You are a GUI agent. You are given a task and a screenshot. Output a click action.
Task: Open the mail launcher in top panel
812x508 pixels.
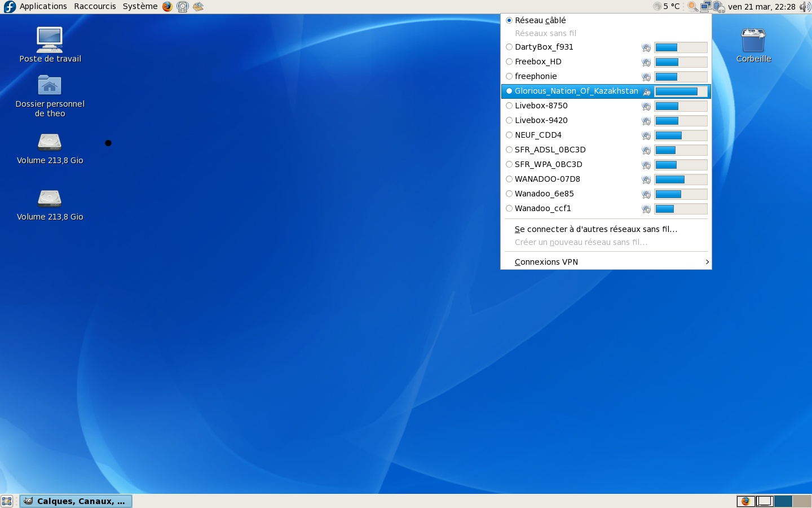point(198,7)
